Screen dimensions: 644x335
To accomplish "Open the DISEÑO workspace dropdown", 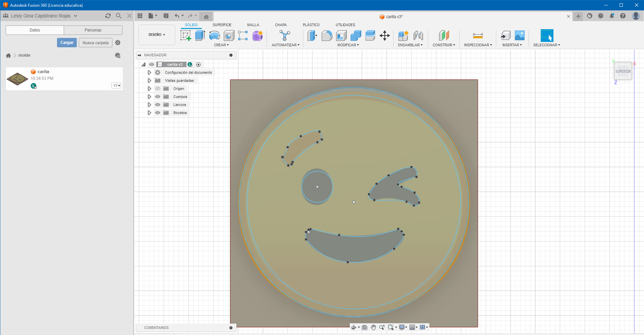I will (x=157, y=35).
